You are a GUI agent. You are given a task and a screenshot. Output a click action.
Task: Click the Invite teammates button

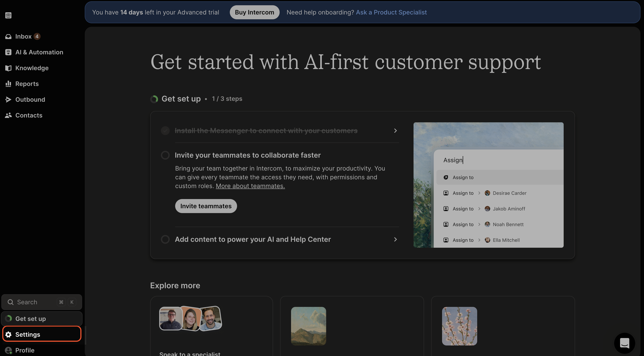point(206,206)
